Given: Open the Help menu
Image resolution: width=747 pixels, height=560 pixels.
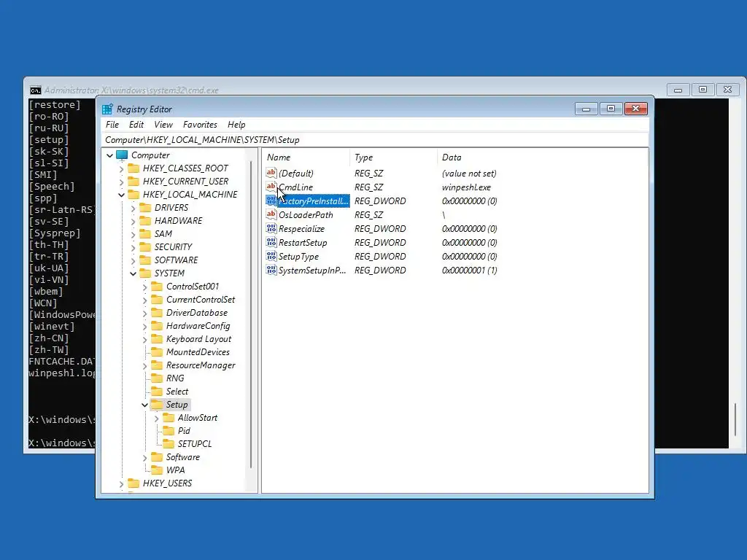Looking at the screenshot, I should 236,125.
